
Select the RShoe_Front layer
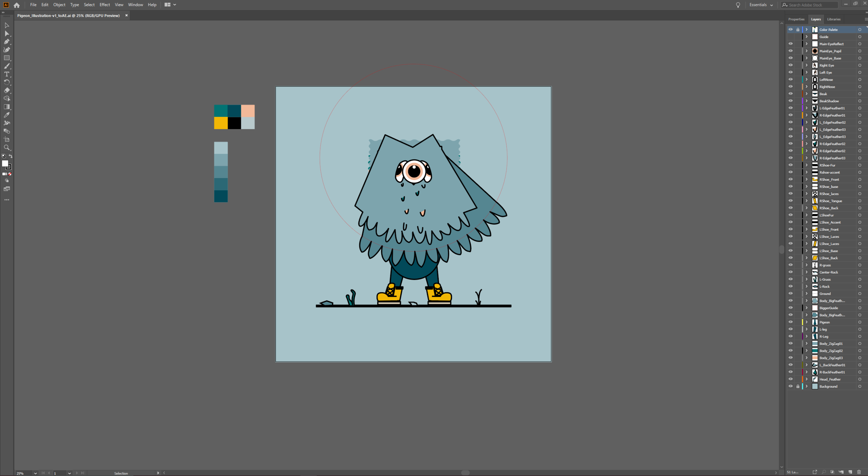[x=829, y=179]
